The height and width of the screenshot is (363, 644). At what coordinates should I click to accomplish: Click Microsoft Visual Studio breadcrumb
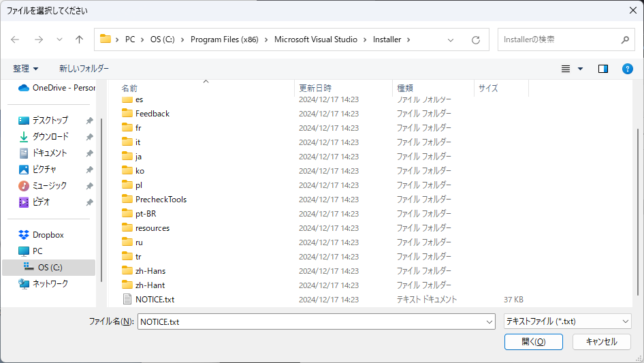(315, 40)
